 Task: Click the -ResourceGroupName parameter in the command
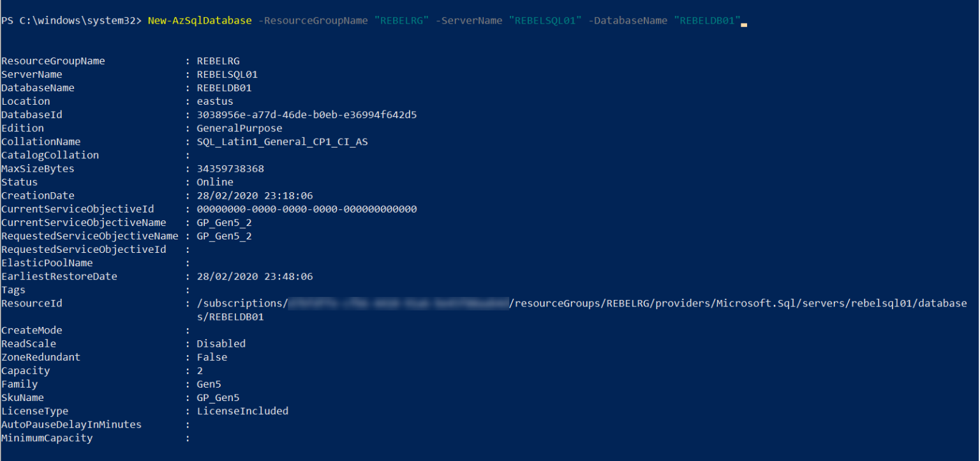(313, 20)
